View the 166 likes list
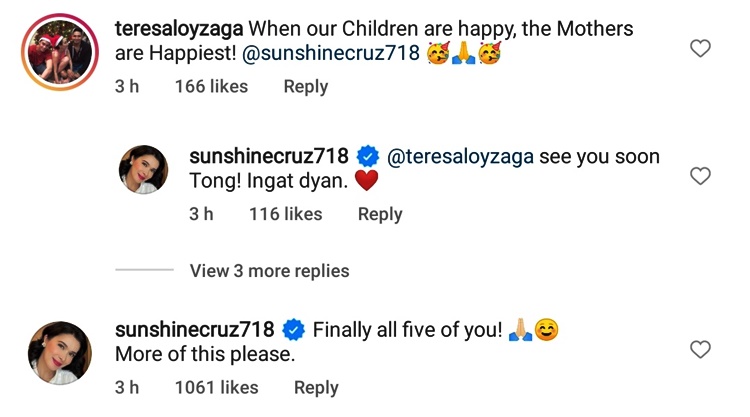This screenshot has width=750, height=417. (x=210, y=87)
